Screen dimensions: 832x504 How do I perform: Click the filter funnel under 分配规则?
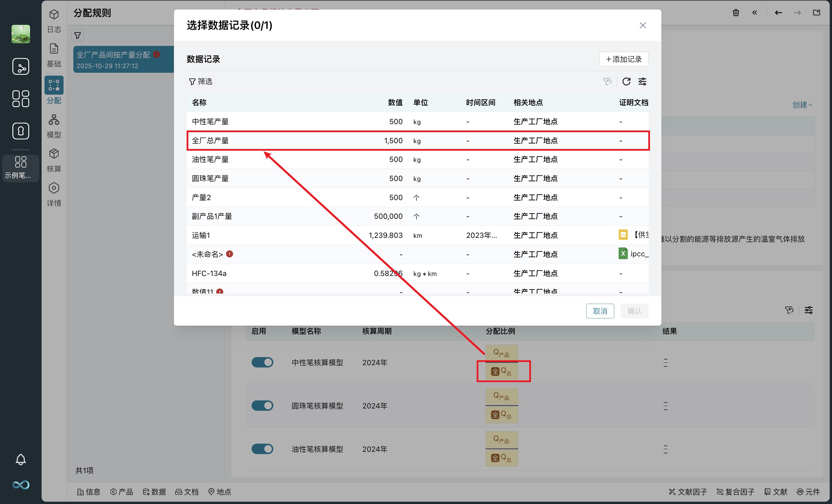click(x=77, y=36)
